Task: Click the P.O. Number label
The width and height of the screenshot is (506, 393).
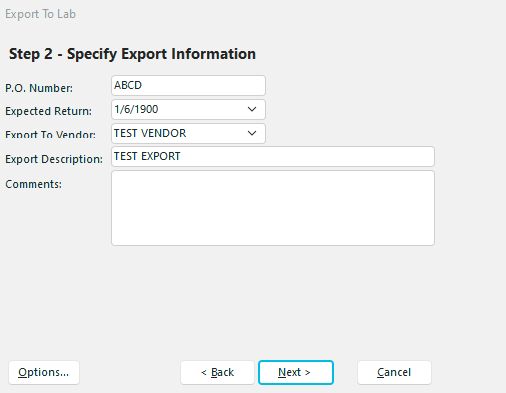Action: point(39,88)
